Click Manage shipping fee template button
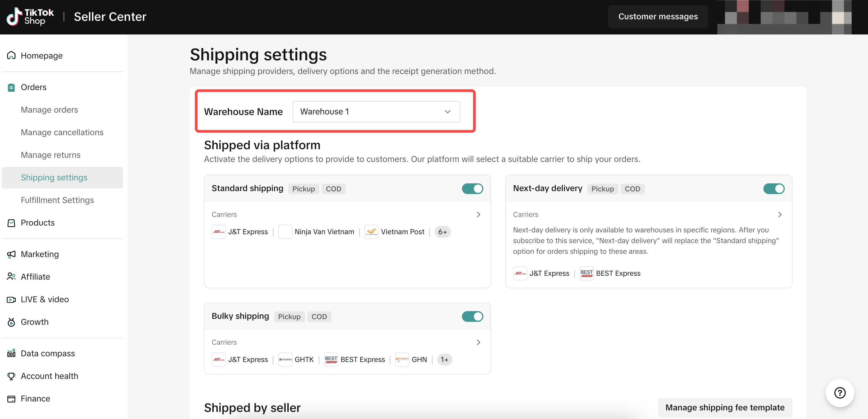Image resolution: width=868 pixels, height=419 pixels. click(x=724, y=407)
